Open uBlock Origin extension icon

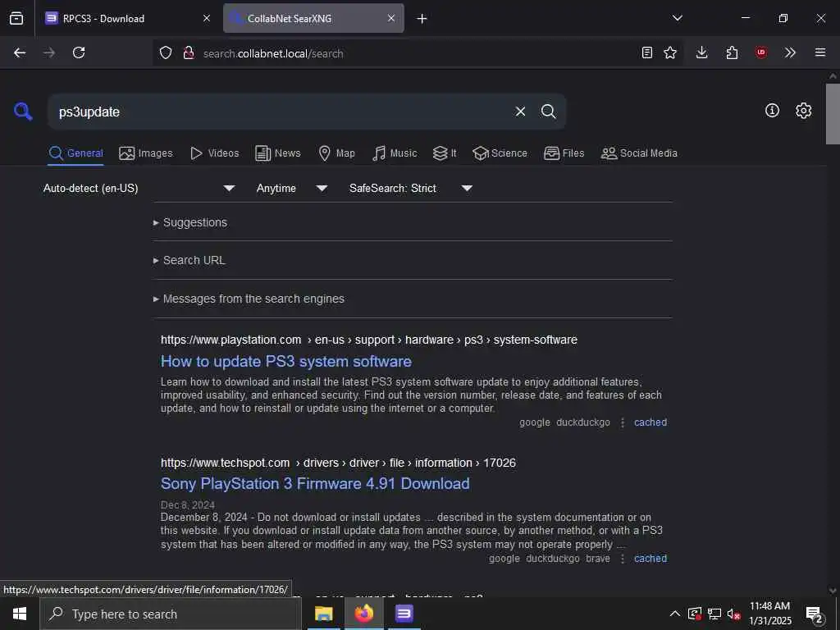pyautogui.click(x=761, y=52)
